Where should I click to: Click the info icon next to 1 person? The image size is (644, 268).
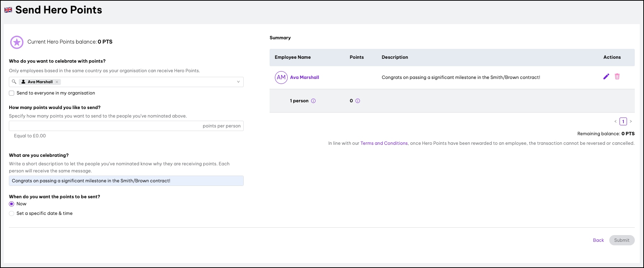(313, 101)
